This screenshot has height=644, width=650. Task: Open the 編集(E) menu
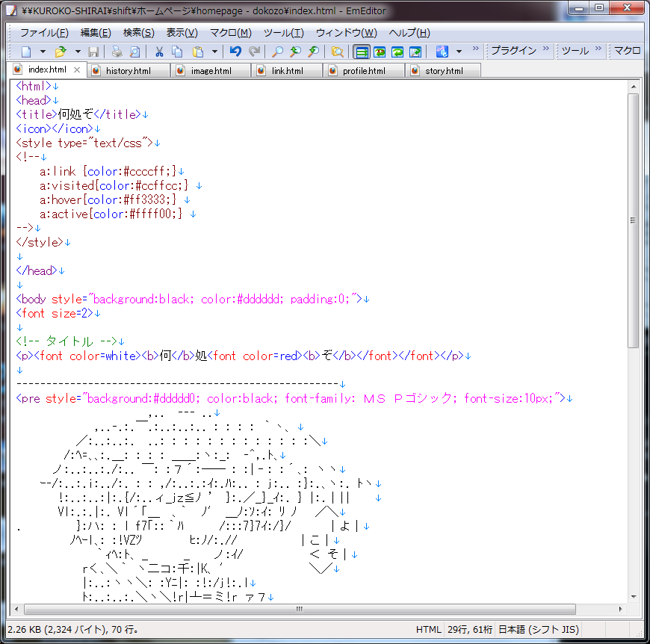tap(96, 33)
